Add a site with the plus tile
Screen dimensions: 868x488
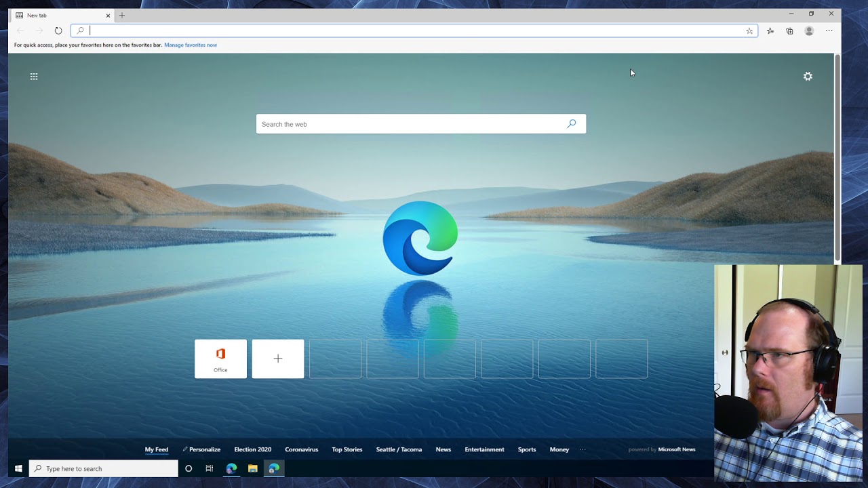[x=278, y=359]
